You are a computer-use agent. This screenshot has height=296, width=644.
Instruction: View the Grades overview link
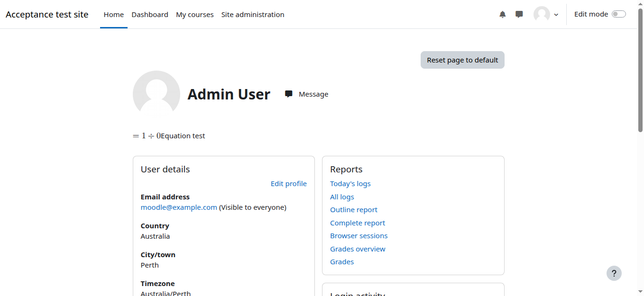(x=358, y=249)
